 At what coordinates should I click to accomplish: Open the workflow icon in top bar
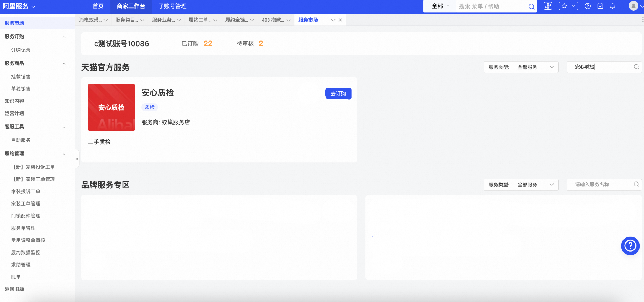click(x=548, y=6)
